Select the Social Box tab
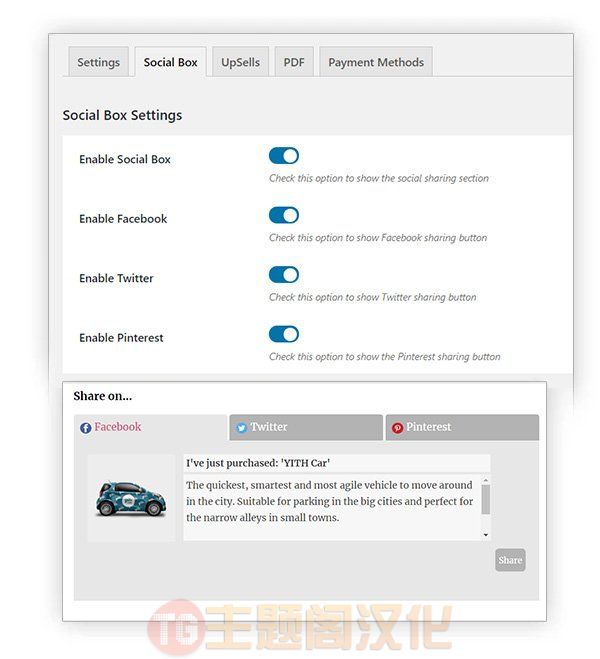Screen dimensions: 600x659 [170, 62]
